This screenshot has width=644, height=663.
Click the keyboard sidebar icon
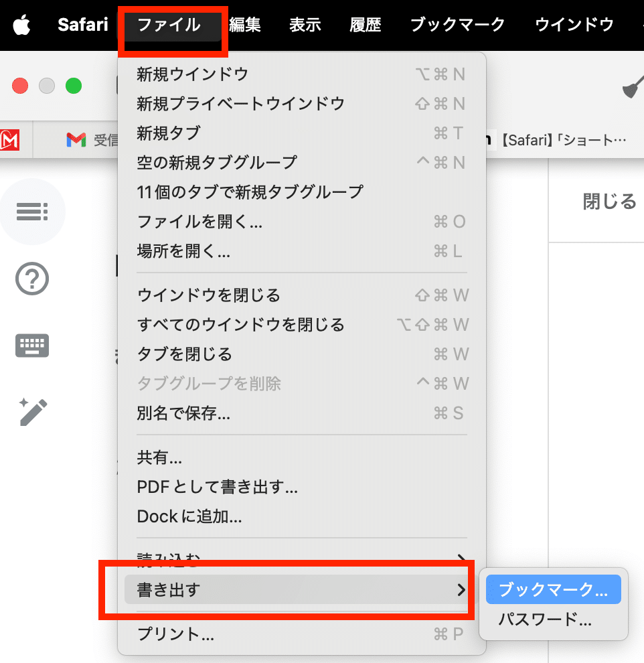pyautogui.click(x=32, y=346)
